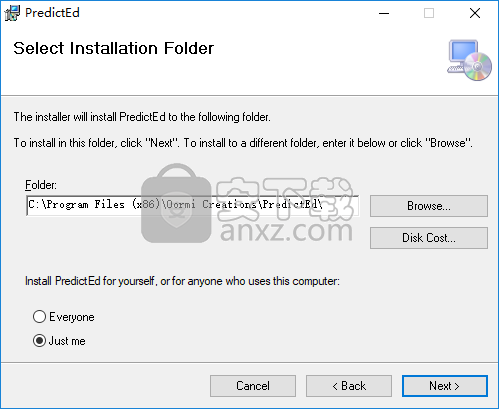Click the PredictEd installer icon in title bar
The height and width of the screenshot is (409, 499).
(x=12, y=13)
